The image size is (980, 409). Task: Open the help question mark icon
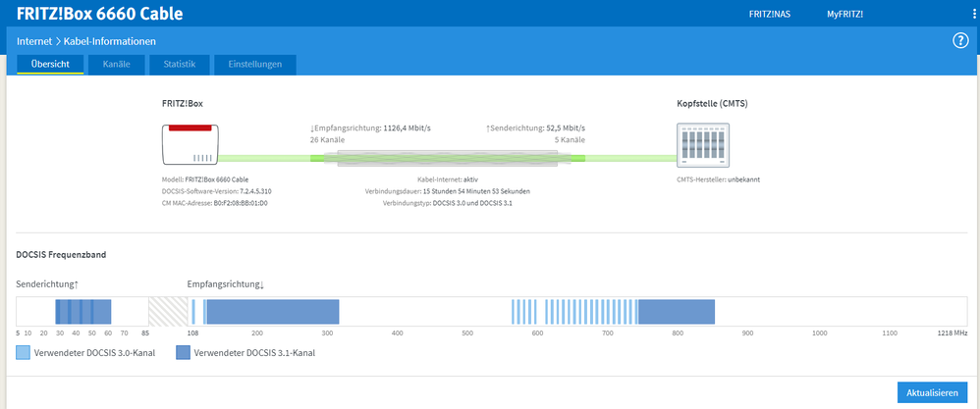(960, 40)
